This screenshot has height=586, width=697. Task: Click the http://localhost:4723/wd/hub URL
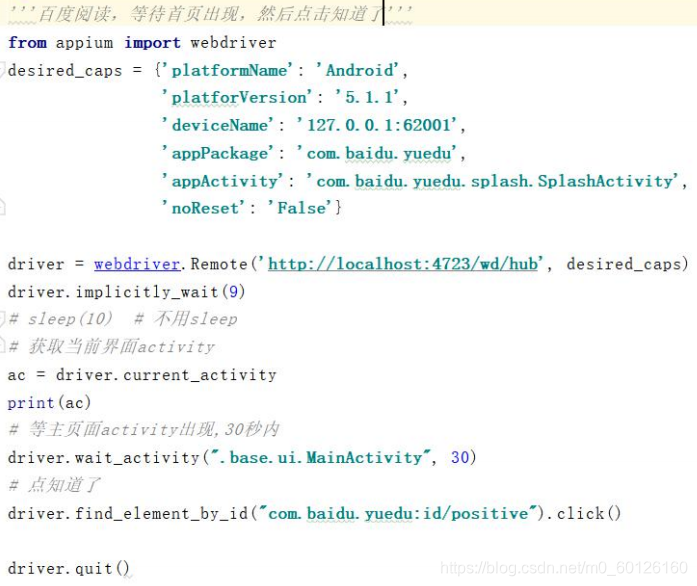[x=403, y=264]
